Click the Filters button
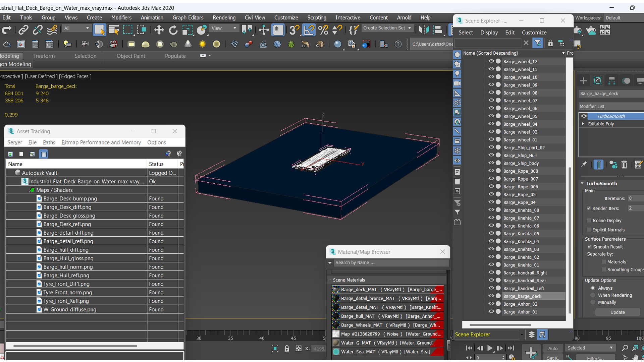Viewport: 644px width, 362px height. (x=595, y=358)
